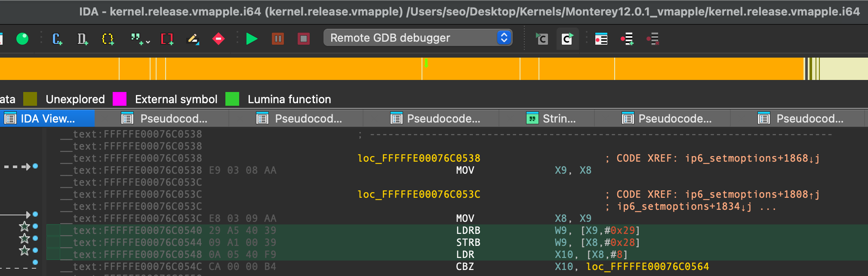
Task: Click the STRB mnemonic
Action: pyautogui.click(x=468, y=242)
